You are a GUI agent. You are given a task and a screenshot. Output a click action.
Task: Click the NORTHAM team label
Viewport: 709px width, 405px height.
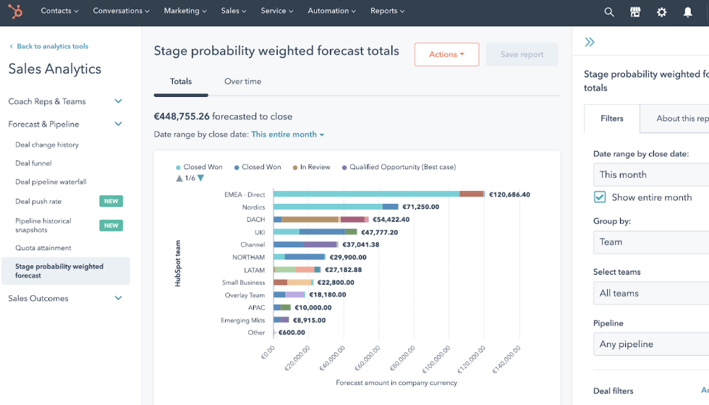pyautogui.click(x=249, y=257)
